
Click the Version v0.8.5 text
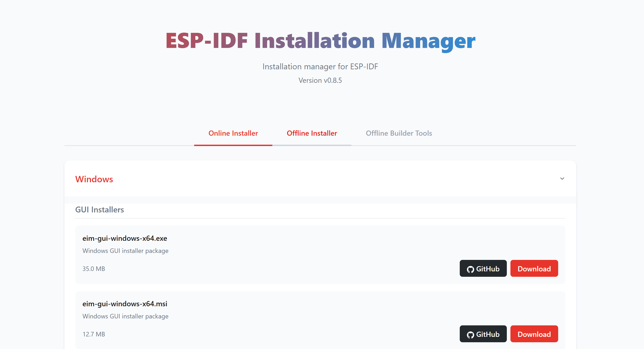(320, 80)
